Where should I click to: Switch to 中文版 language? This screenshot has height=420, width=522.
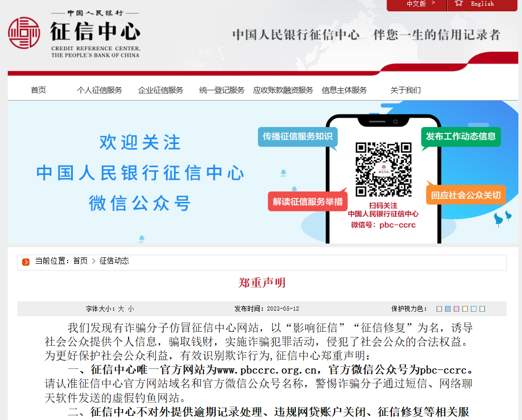tap(416, 4)
